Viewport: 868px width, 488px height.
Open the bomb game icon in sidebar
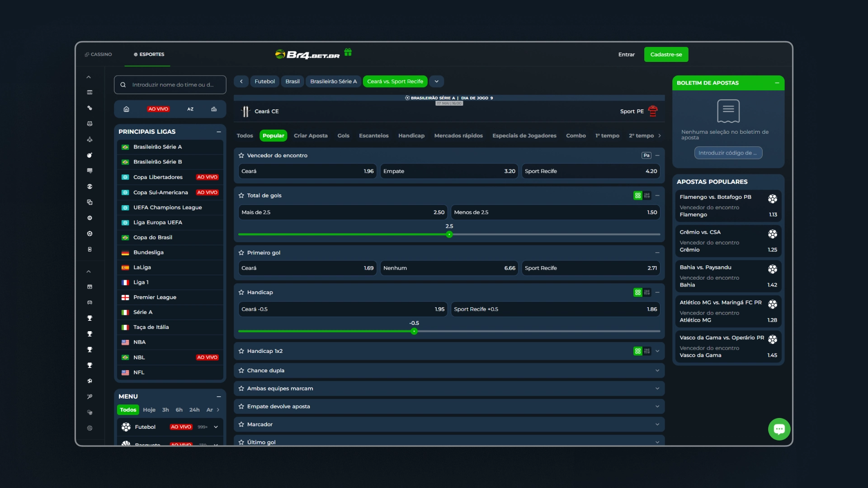point(90,155)
